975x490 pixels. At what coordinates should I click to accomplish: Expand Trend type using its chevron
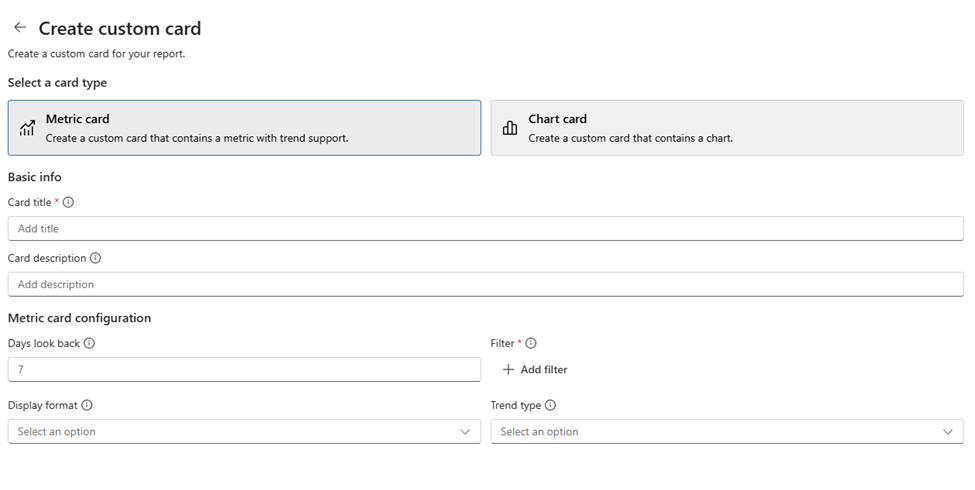[948, 432]
